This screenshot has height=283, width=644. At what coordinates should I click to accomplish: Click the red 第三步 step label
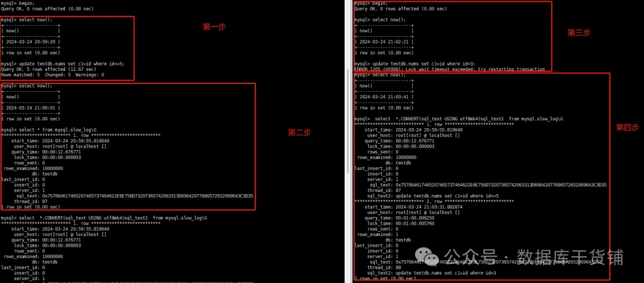[578, 33]
